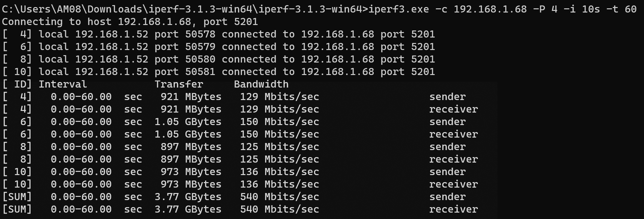Click 136 Mbits/sec in stream 10 sender row

[x=280, y=172]
